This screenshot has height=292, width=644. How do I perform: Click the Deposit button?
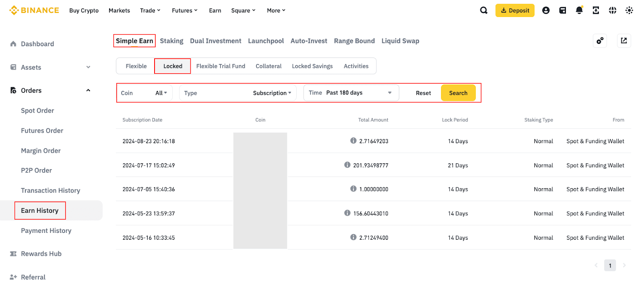pyautogui.click(x=515, y=10)
